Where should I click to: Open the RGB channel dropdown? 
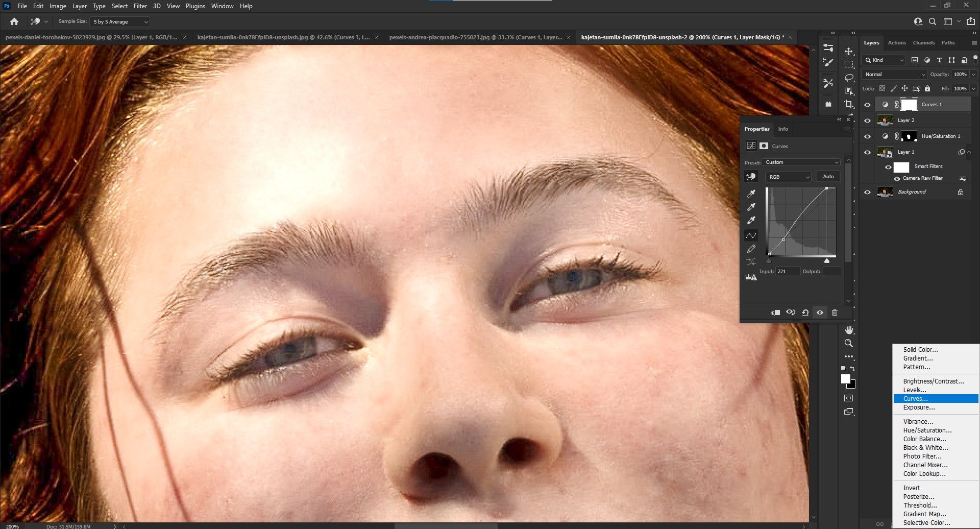pyautogui.click(x=788, y=177)
